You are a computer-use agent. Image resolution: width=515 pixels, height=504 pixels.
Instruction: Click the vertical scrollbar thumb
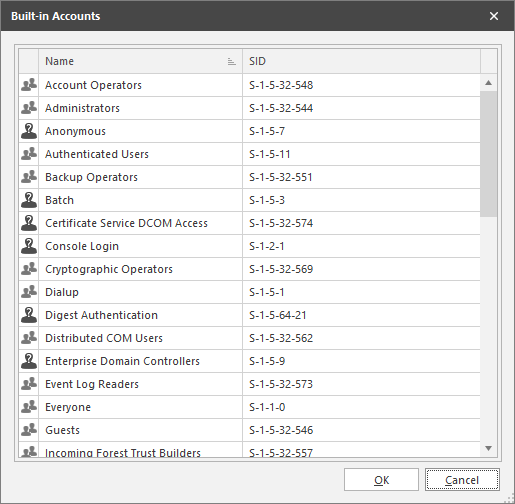click(x=488, y=154)
